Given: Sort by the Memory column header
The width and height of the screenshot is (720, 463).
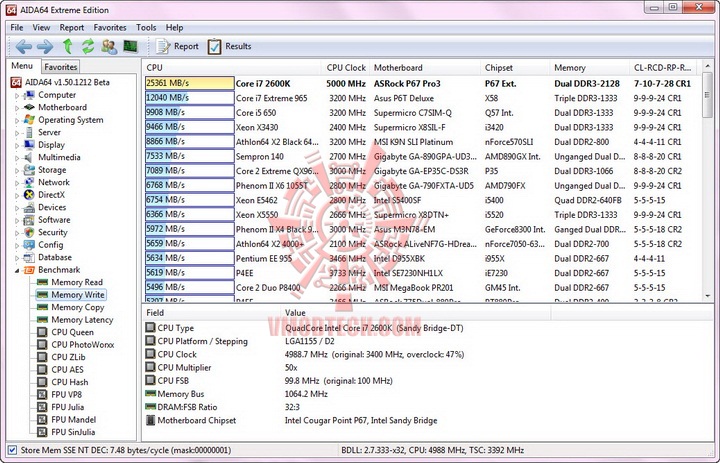Looking at the screenshot, I should coord(589,68).
